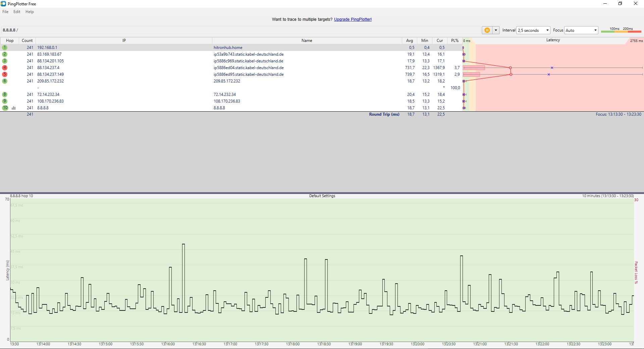Open the File menu
Image resolution: width=644 pixels, height=349 pixels.
click(5, 12)
